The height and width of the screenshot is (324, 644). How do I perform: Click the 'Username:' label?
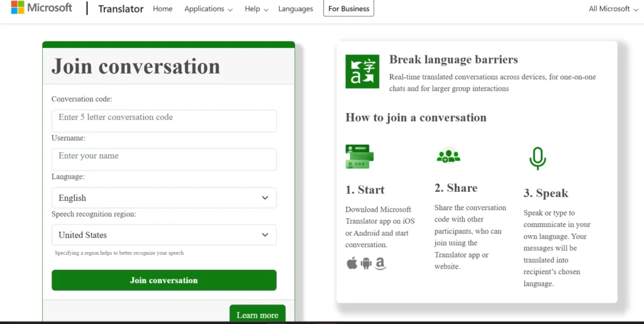68,138
